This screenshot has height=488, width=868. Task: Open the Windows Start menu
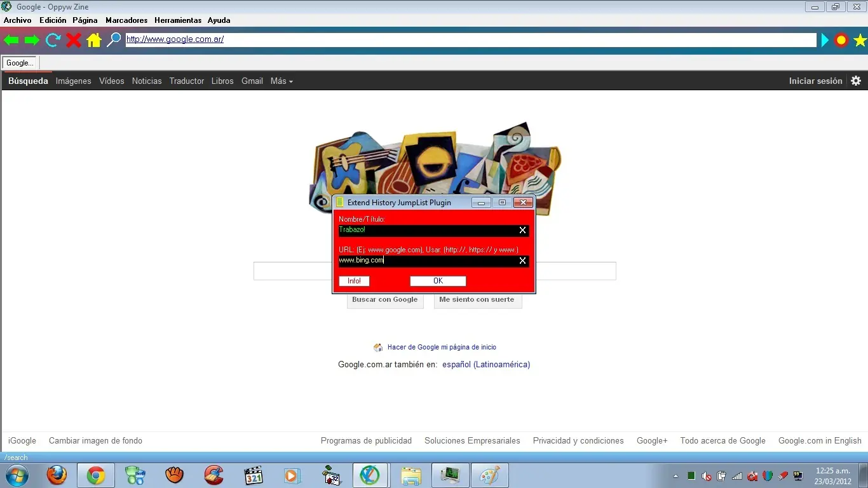pyautogui.click(x=17, y=475)
